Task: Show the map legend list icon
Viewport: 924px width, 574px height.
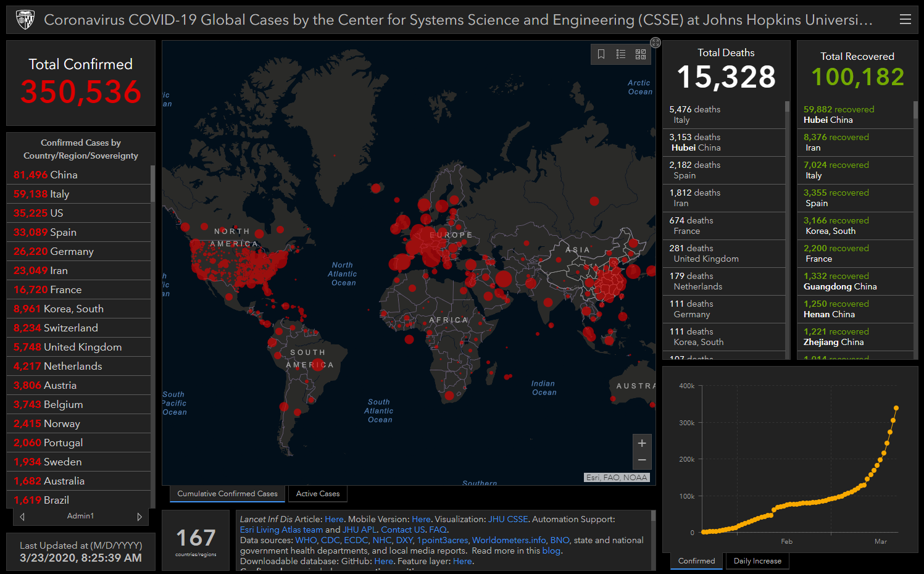Action: click(x=621, y=54)
